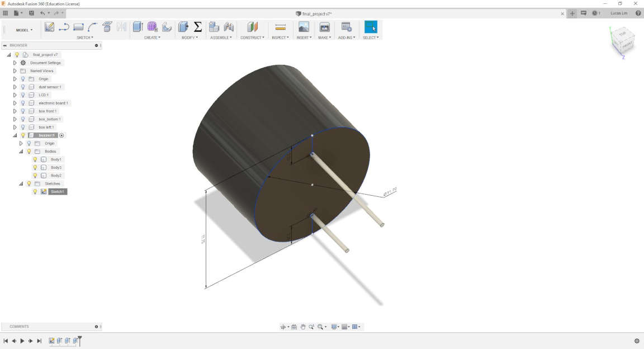Open the CONSTRUCT menu
Viewport: 644px width, 349px height.
(252, 37)
